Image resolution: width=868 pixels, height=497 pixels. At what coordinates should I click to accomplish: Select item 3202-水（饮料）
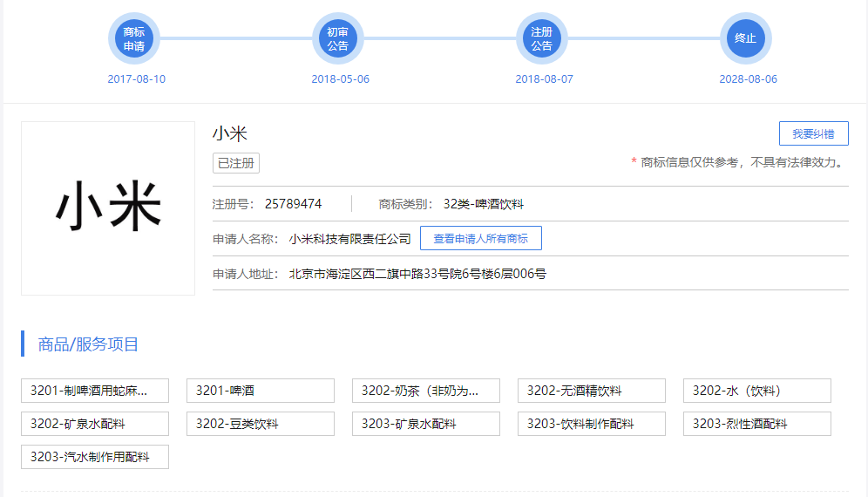pos(756,391)
